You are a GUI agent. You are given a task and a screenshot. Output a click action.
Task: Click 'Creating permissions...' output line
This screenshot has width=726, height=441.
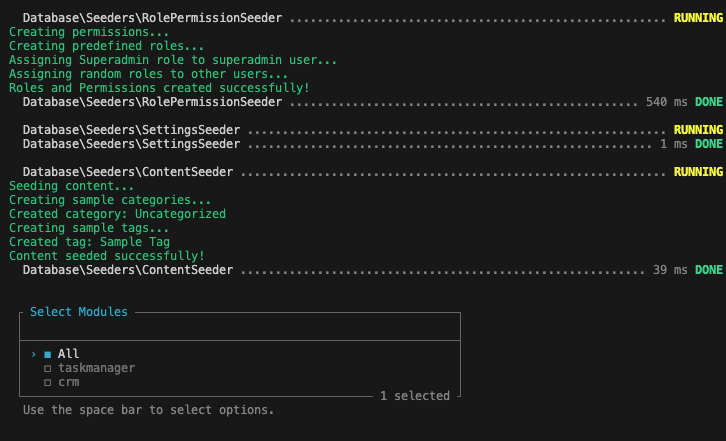[89, 32]
